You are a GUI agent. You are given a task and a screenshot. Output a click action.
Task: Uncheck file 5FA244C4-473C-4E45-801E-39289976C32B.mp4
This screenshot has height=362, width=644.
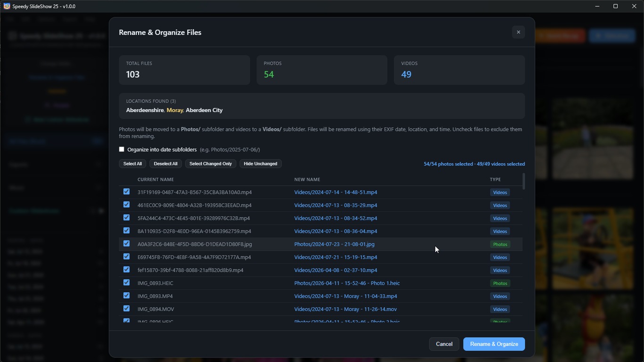(126, 218)
